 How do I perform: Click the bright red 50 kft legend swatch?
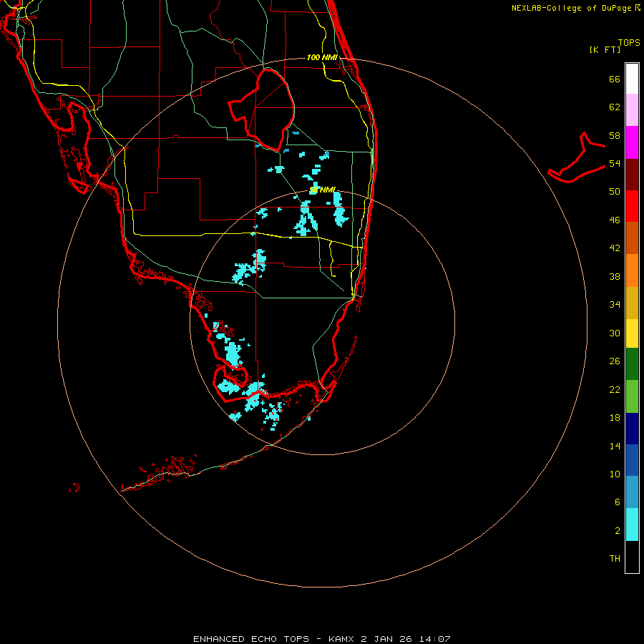632,206
